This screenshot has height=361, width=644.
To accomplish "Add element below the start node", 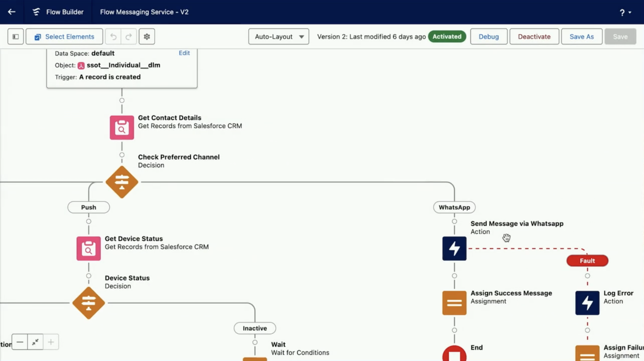I will pyautogui.click(x=122, y=100).
